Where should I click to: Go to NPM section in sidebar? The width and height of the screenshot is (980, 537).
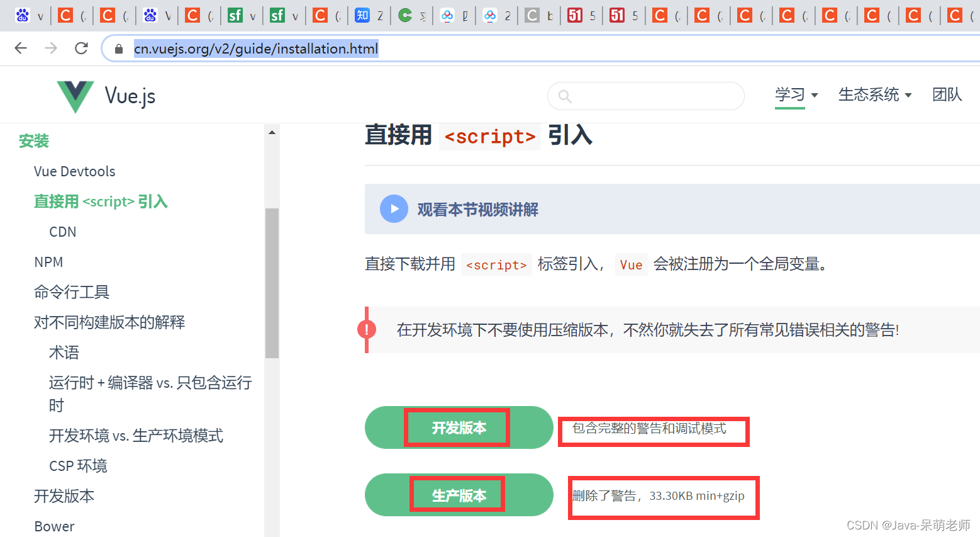click(x=48, y=262)
